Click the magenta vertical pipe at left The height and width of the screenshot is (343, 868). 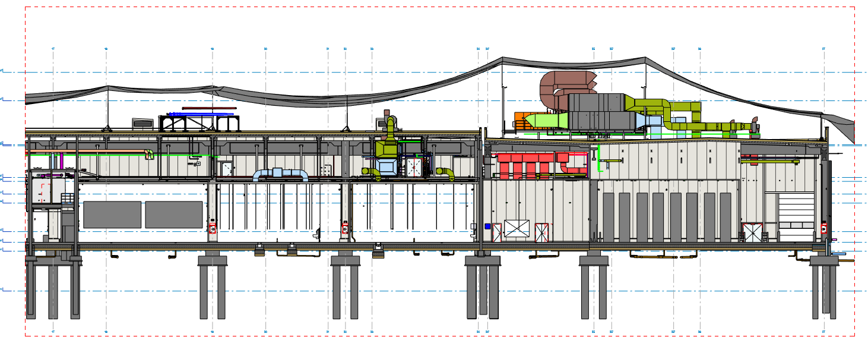[x=62, y=162]
